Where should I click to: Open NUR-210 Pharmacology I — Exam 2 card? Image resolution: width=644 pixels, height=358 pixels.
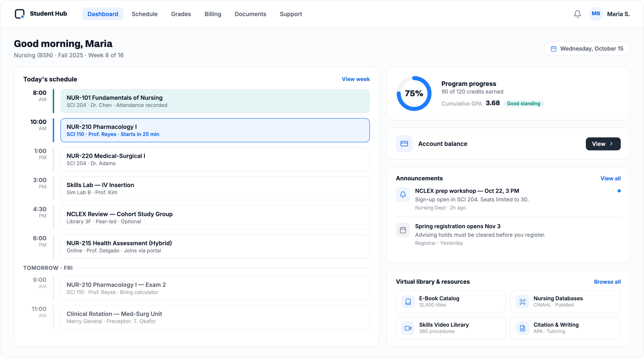point(215,288)
